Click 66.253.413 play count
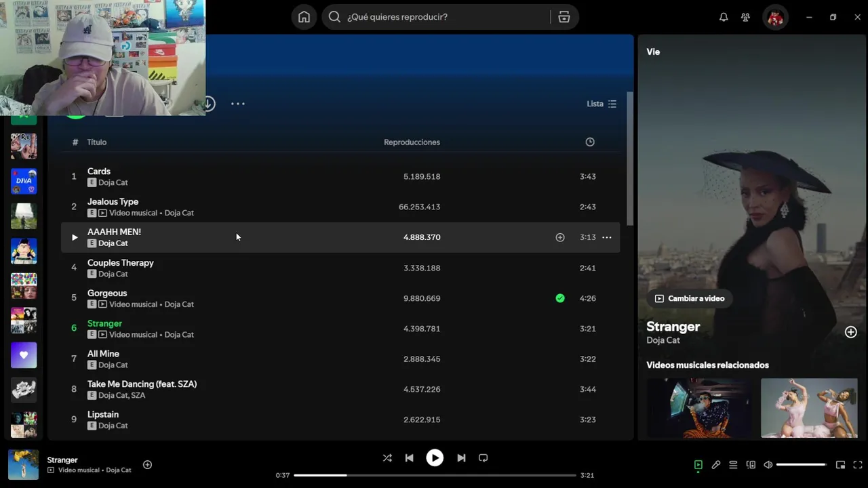The width and height of the screenshot is (868, 488). coord(419,207)
